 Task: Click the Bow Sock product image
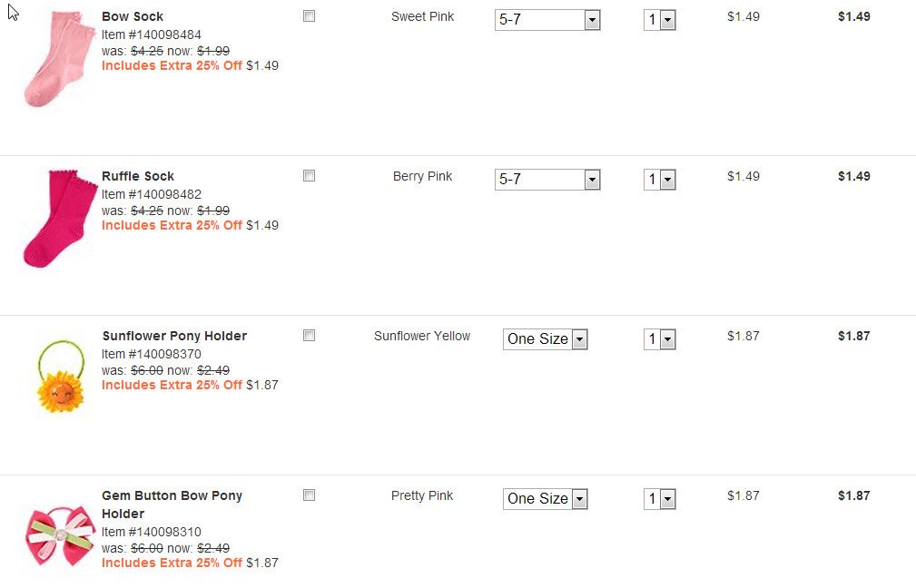(x=58, y=59)
